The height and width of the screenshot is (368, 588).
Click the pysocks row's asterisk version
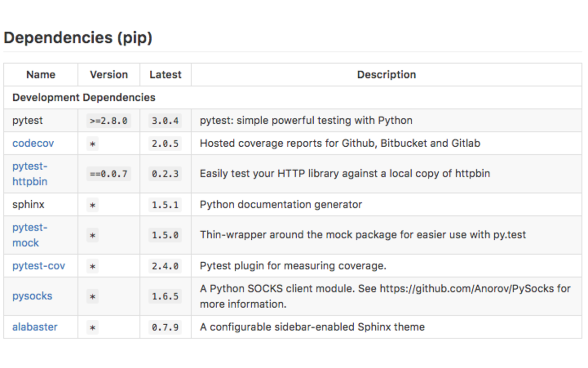pos(93,297)
